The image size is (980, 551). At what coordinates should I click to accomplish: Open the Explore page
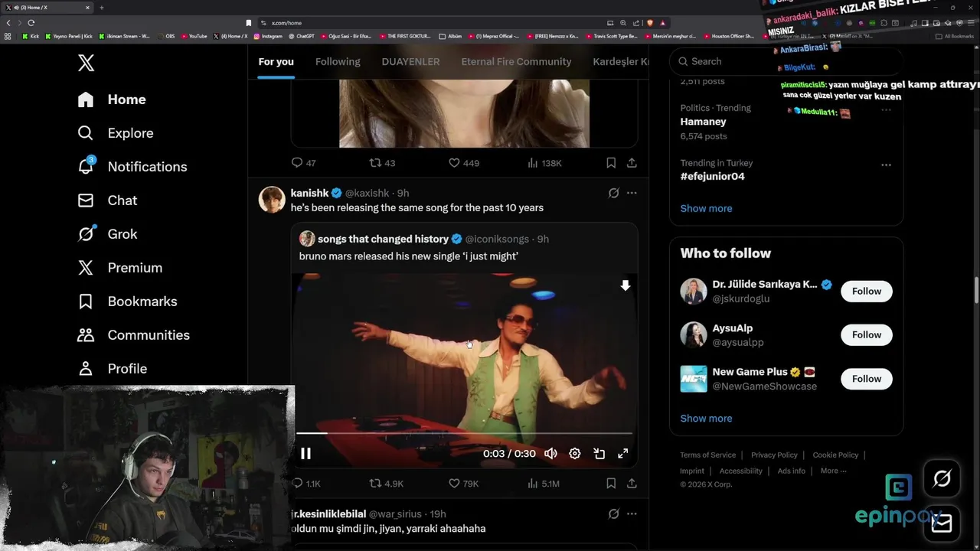116,133
